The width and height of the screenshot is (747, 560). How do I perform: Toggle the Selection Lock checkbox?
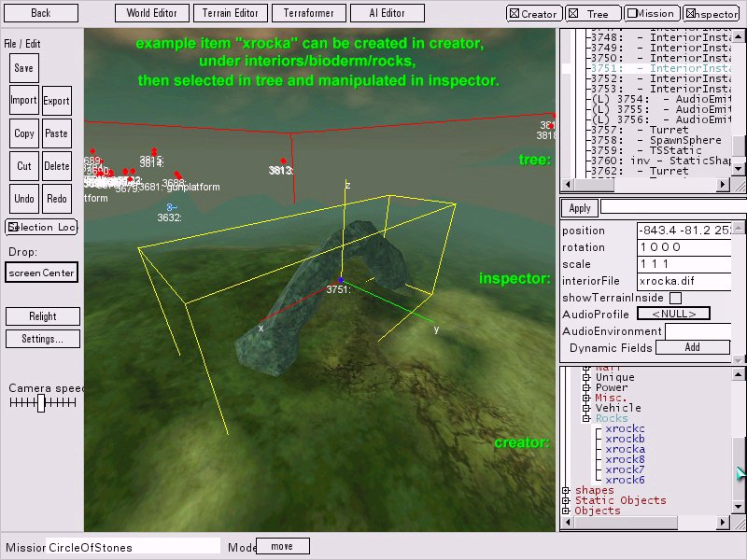pos(13,227)
